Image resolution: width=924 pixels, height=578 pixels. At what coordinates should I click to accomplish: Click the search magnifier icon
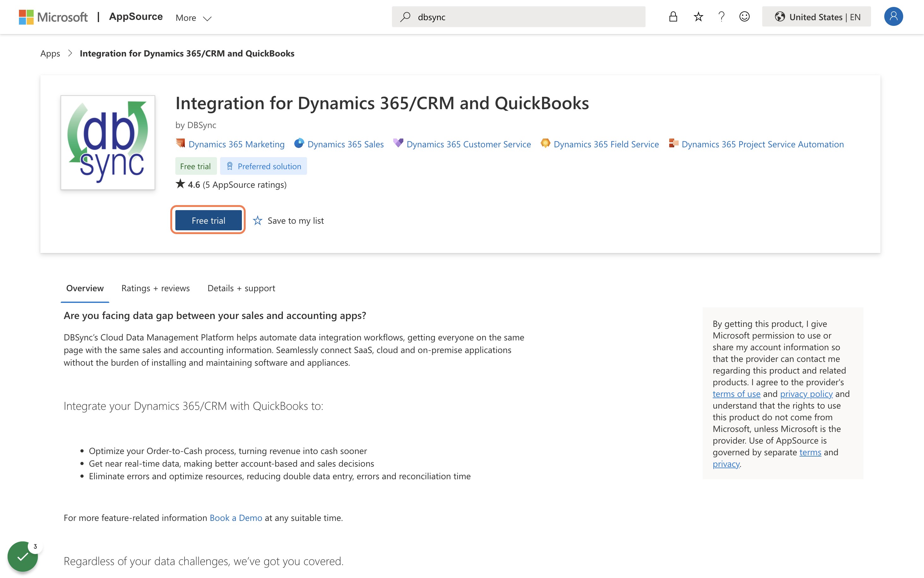405,17
